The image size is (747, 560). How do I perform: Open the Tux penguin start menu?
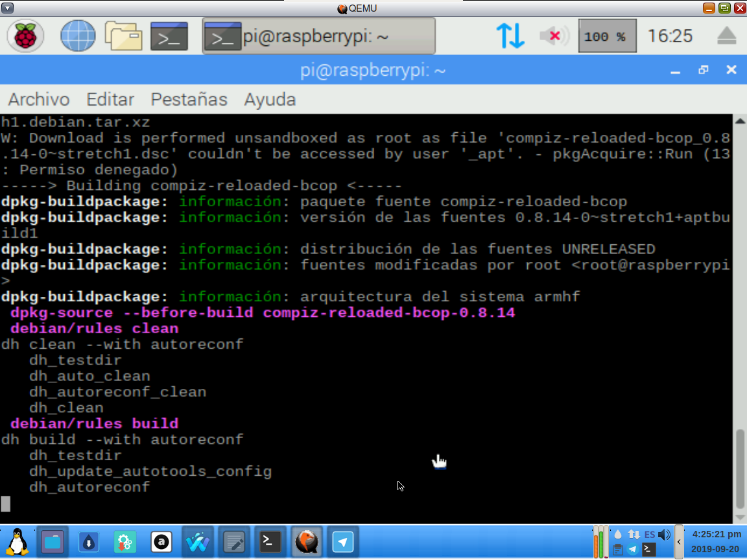coord(18,542)
